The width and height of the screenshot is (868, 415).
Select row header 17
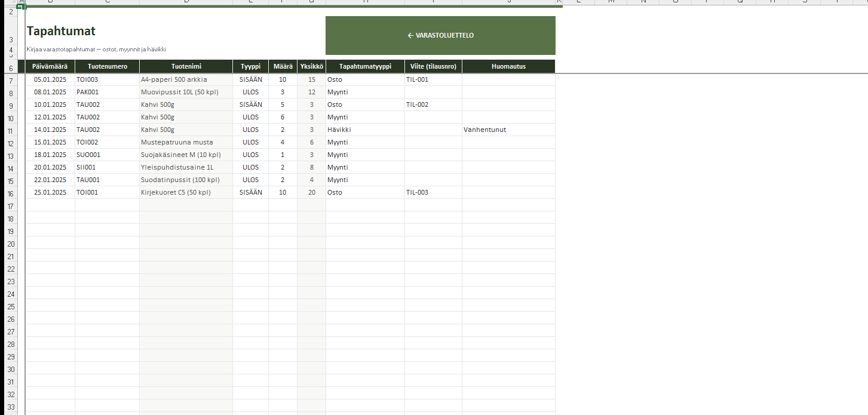click(x=10, y=206)
